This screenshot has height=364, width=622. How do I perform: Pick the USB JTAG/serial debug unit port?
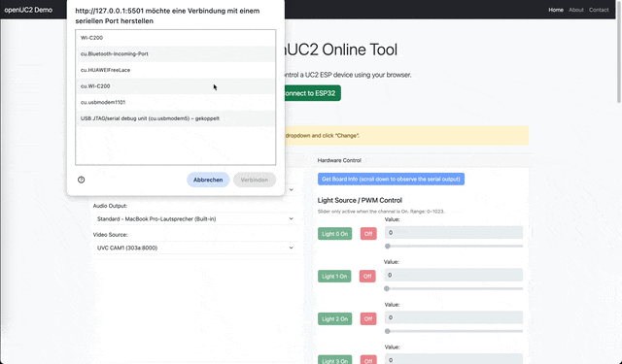click(175, 118)
